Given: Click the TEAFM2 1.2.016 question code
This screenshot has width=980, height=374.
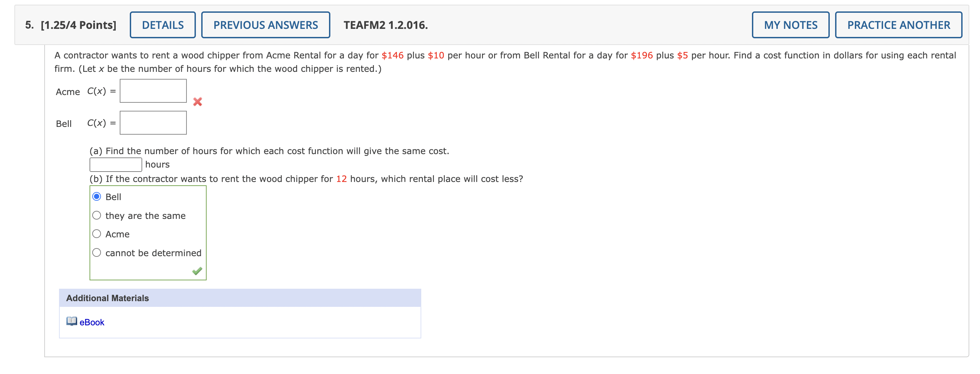Looking at the screenshot, I should pyautogui.click(x=385, y=25).
